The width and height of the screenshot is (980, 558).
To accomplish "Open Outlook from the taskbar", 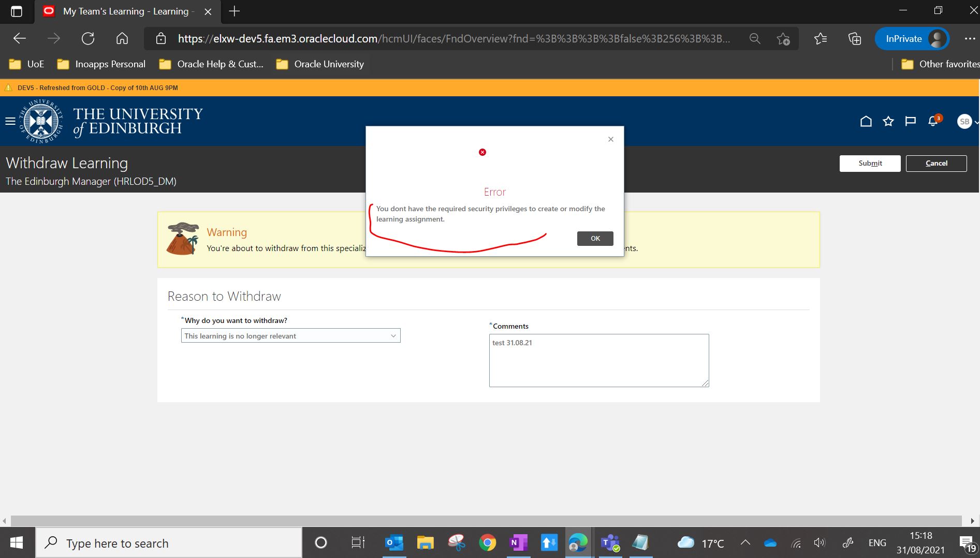I will (x=394, y=542).
